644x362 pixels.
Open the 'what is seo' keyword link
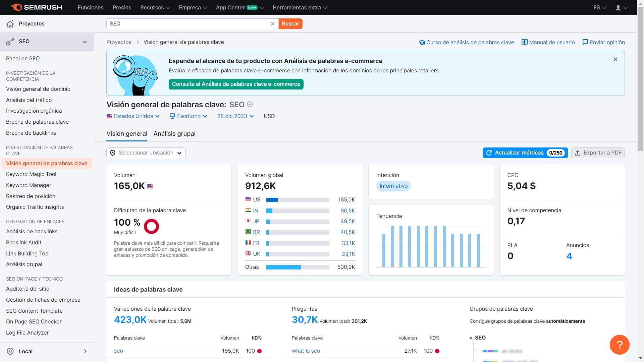(306, 351)
